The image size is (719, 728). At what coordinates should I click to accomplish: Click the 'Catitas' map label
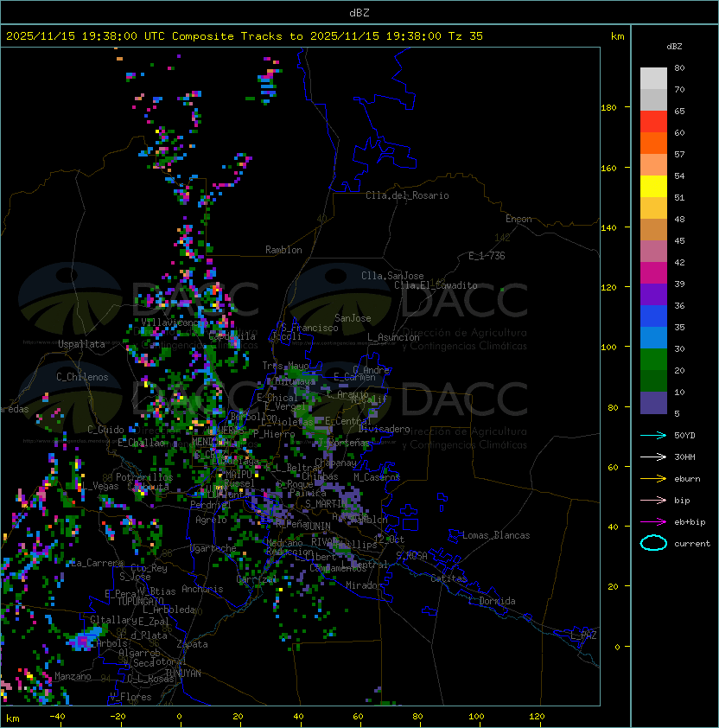click(449, 578)
